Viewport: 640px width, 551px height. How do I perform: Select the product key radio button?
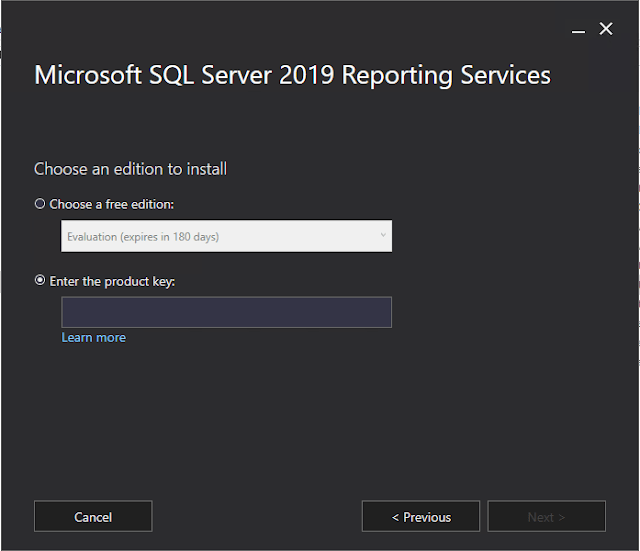tap(40, 281)
